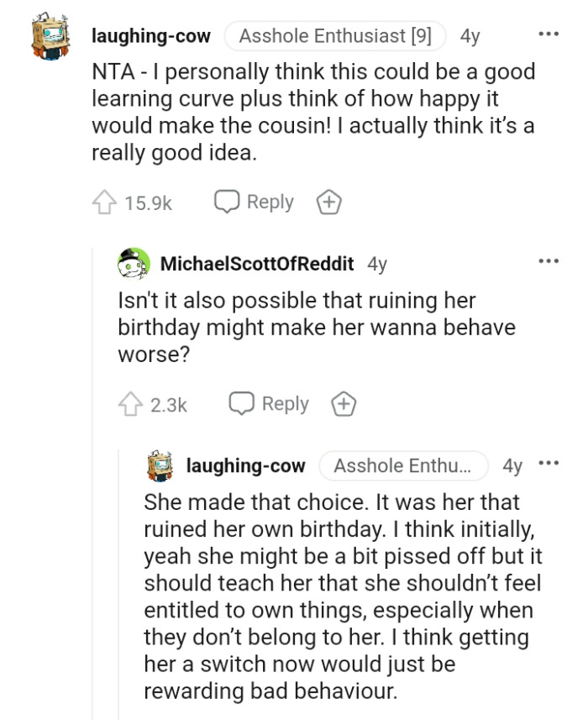Open MichaelScottOfReddit's avatar
Viewport: 588px width, 720px height.
pyautogui.click(x=134, y=264)
